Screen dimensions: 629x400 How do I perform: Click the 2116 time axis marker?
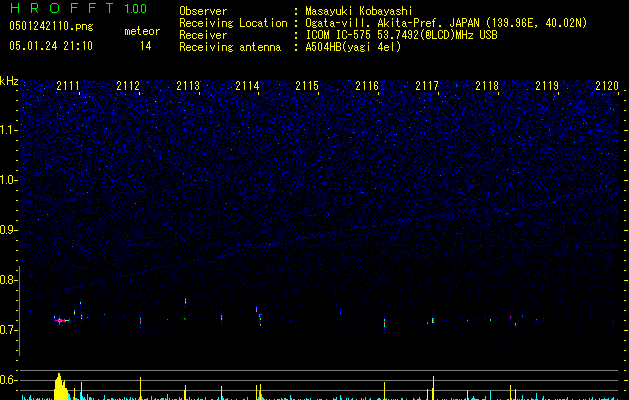point(367,86)
